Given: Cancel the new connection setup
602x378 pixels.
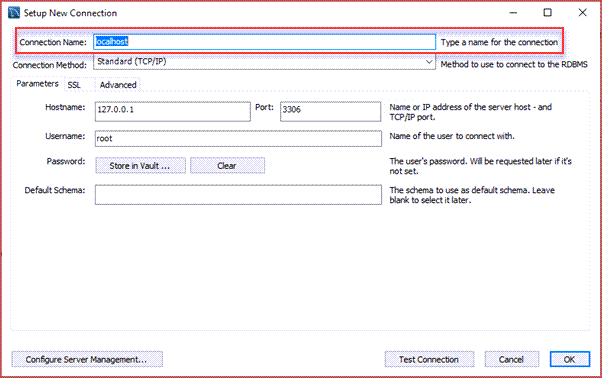Looking at the screenshot, I should click(x=511, y=359).
